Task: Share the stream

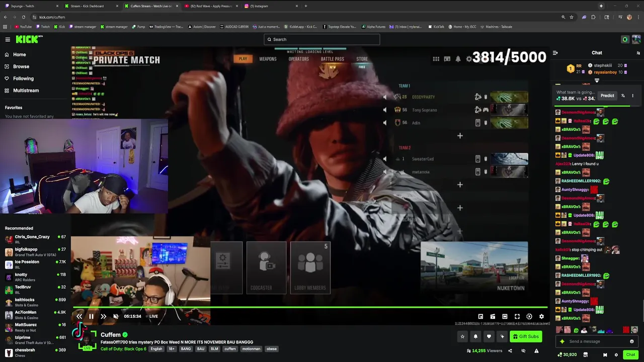Action: 510,351
